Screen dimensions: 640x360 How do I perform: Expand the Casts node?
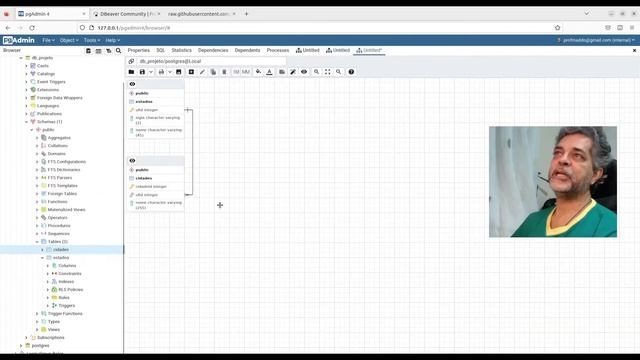(x=27, y=66)
